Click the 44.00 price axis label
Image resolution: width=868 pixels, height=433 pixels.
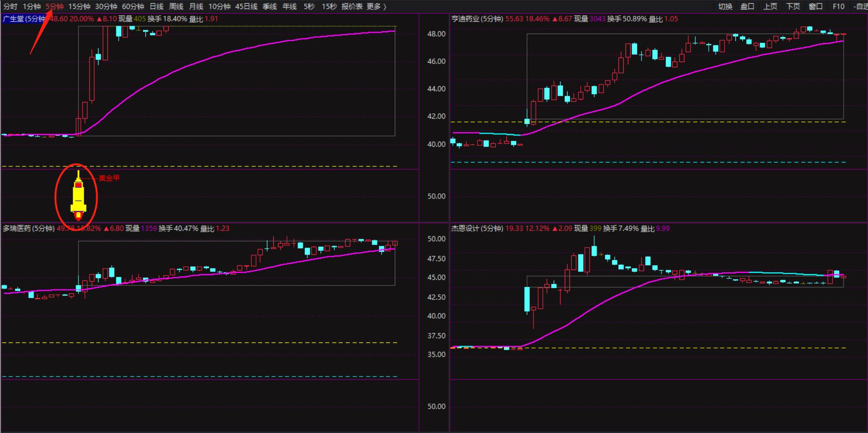pyautogui.click(x=436, y=89)
